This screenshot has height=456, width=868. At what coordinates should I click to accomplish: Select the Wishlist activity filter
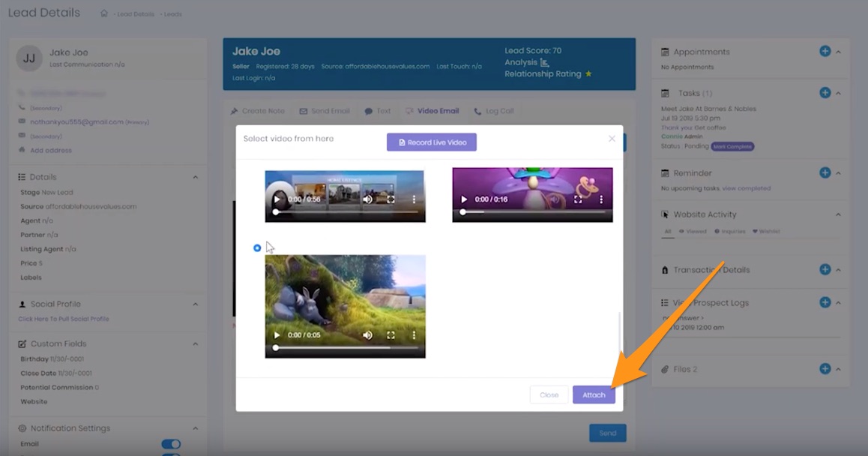[x=766, y=232]
